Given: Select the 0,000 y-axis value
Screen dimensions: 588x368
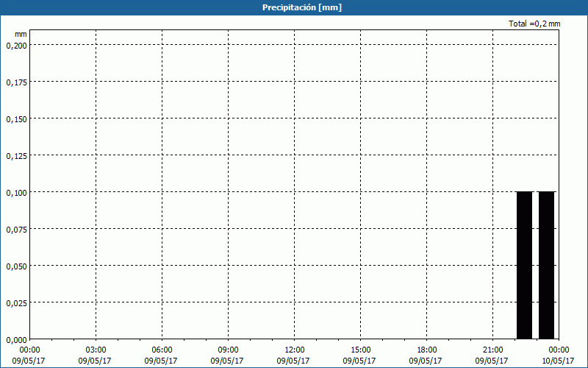Looking at the screenshot, I should [x=16, y=340].
